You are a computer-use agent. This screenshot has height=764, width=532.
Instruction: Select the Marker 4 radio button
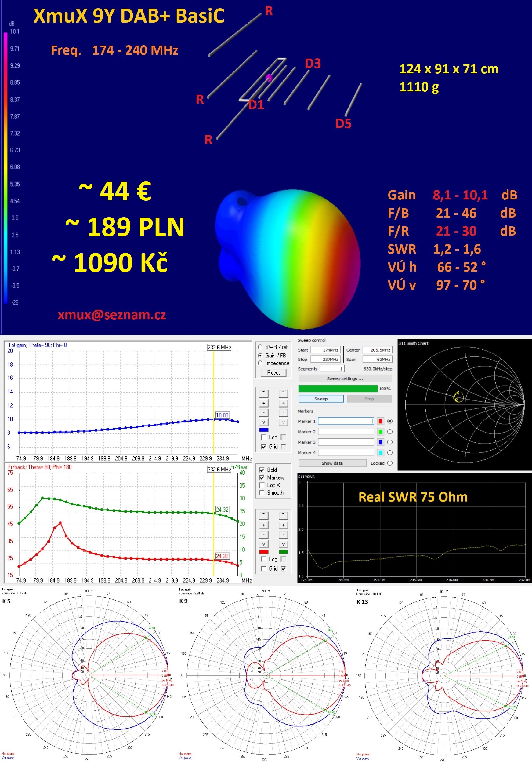point(390,452)
